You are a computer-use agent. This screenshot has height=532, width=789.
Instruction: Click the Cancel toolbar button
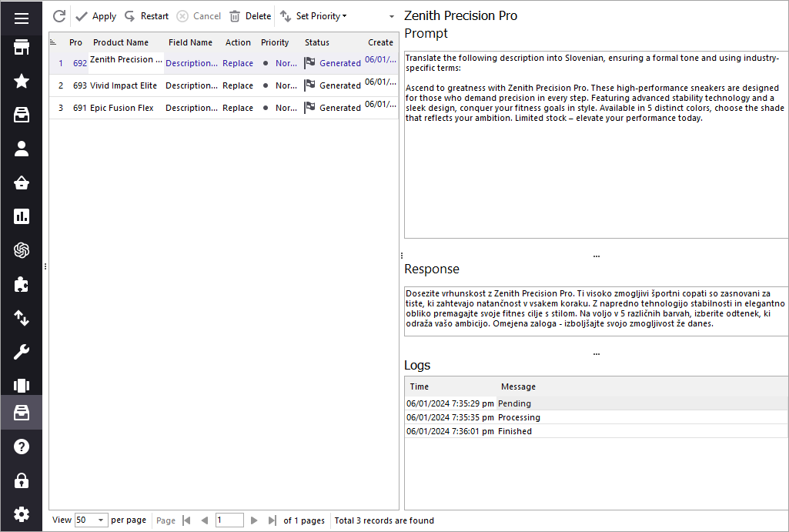click(x=199, y=16)
